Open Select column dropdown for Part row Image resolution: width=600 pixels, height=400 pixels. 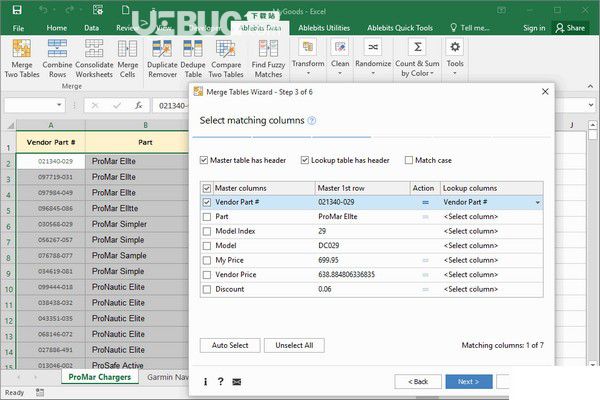[492, 217]
